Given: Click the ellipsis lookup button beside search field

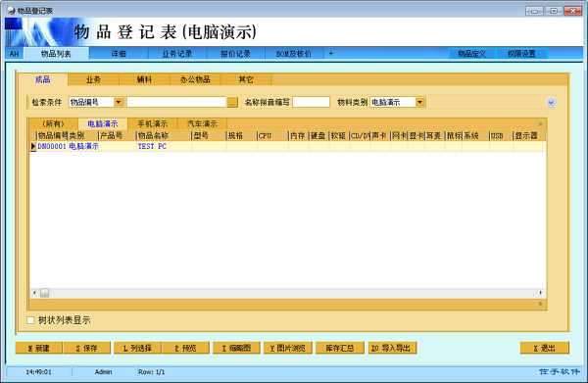Looking at the screenshot, I should (232, 102).
